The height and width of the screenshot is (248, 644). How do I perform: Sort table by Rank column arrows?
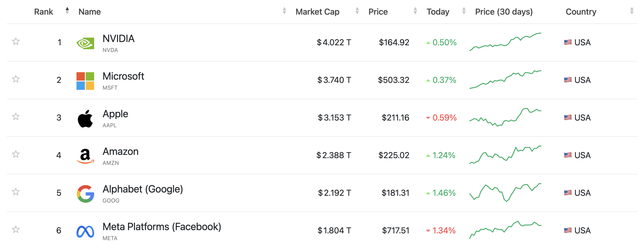pos(67,11)
